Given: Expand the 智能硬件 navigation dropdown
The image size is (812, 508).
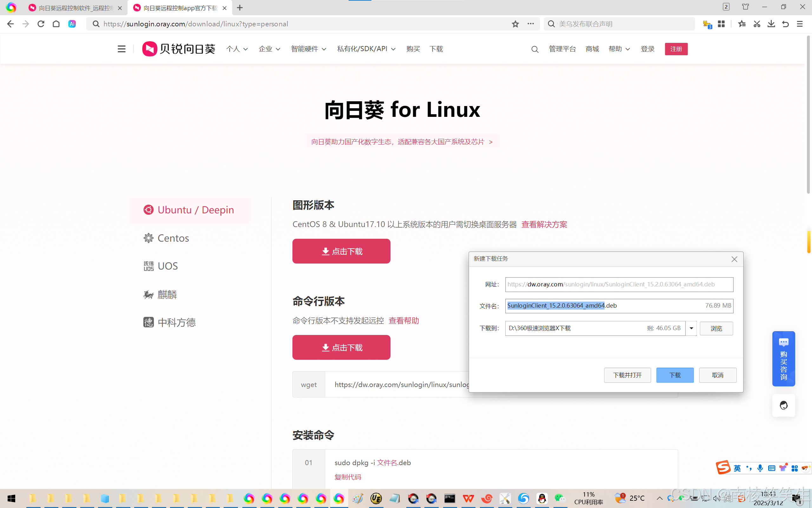Looking at the screenshot, I should (309, 49).
